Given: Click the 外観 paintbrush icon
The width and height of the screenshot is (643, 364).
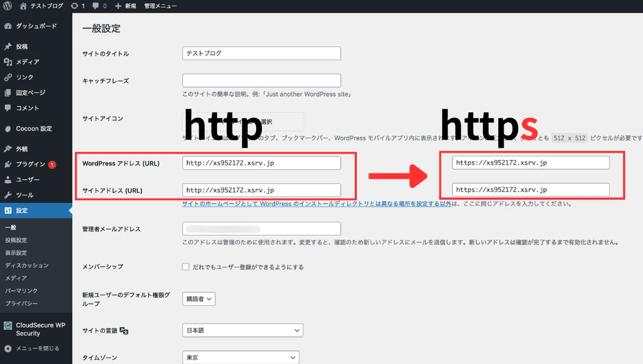Looking at the screenshot, I should pyautogui.click(x=8, y=149).
